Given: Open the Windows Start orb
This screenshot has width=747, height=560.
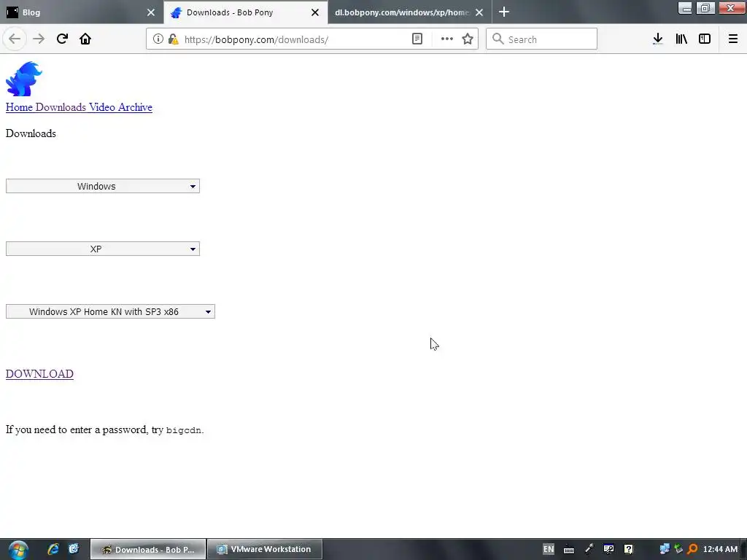Looking at the screenshot, I should [x=18, y=550].
